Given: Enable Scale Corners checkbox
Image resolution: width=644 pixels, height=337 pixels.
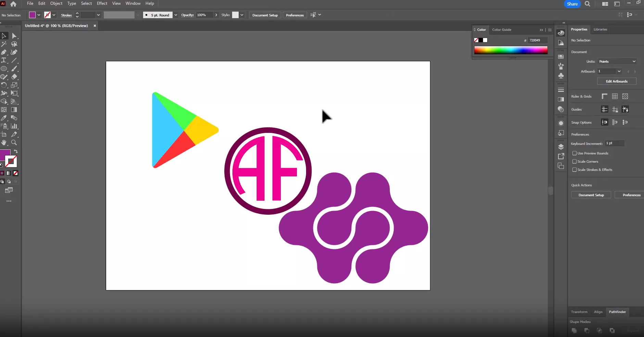Looking at the screenshot, I should 574,161.
